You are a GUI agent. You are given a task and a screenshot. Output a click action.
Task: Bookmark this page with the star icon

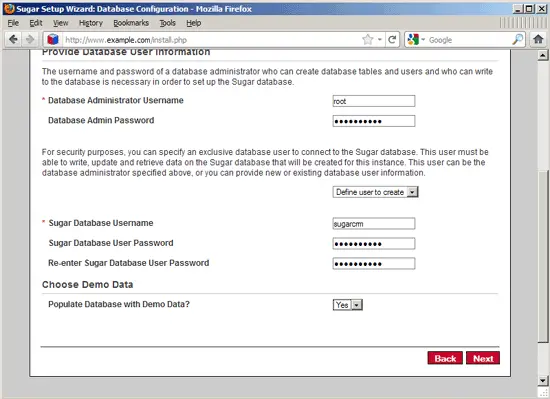tap(367, 39)
